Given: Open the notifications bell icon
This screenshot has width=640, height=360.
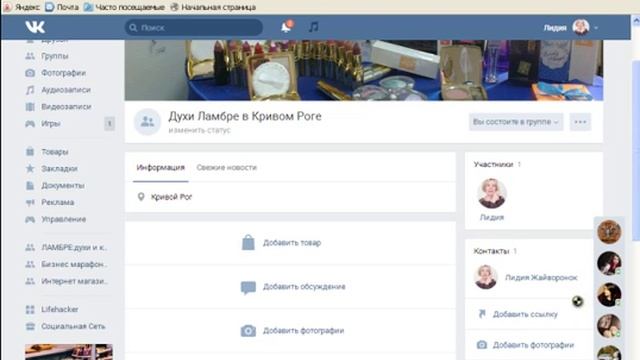Looking at the screenshot, I should [286, 27].
